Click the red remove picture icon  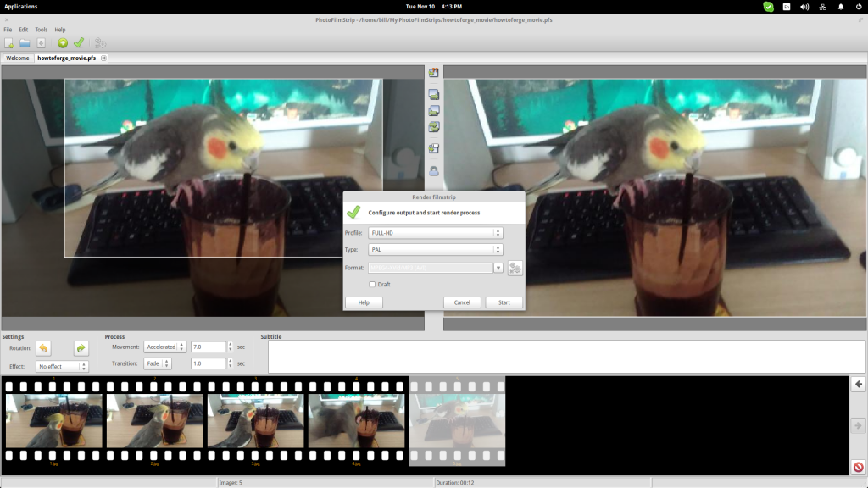858,467
